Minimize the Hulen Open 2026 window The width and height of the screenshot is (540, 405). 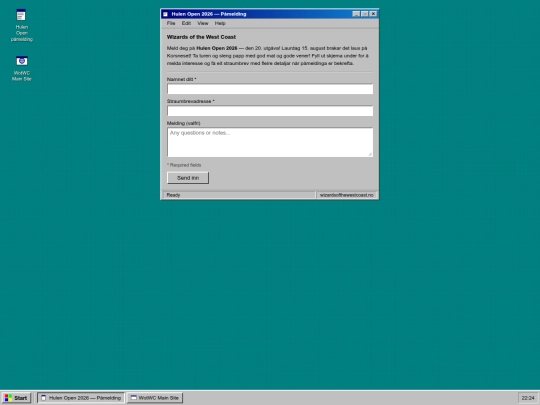356,14
